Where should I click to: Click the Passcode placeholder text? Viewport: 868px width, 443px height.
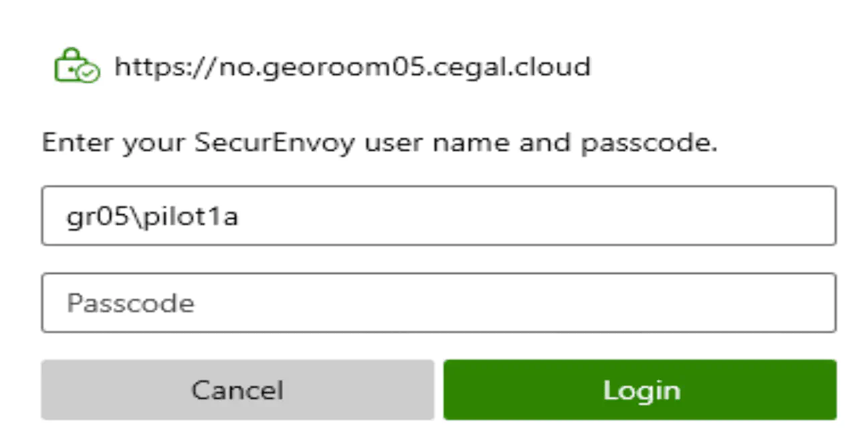[x=130, y=303]
